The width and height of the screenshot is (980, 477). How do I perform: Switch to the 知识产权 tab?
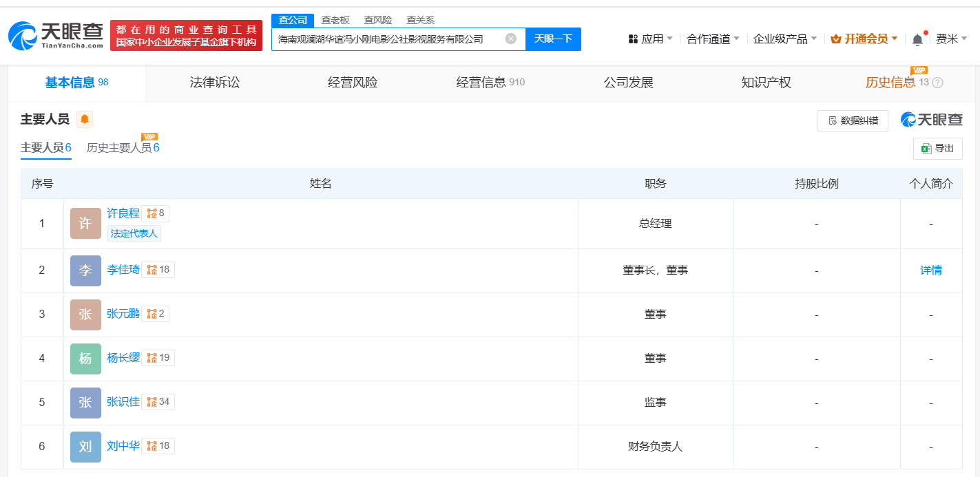click(x=766, y=83)
